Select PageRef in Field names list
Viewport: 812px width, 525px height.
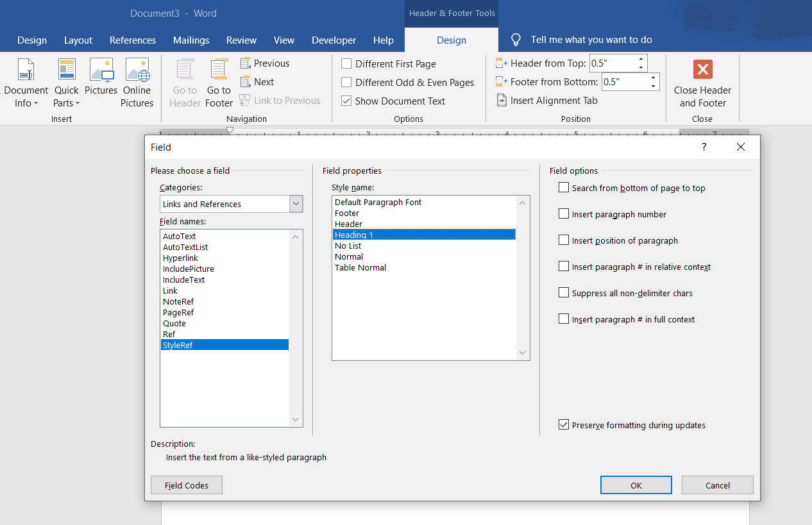coord(178,312)
